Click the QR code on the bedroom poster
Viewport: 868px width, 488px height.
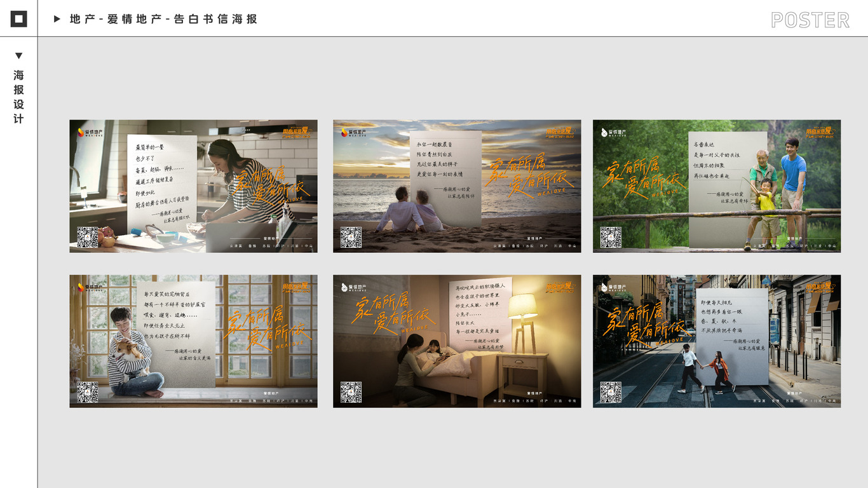[351, 392]
